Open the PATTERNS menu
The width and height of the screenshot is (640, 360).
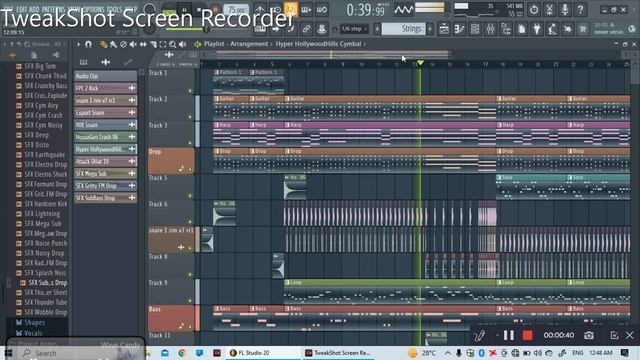[53, 9]
